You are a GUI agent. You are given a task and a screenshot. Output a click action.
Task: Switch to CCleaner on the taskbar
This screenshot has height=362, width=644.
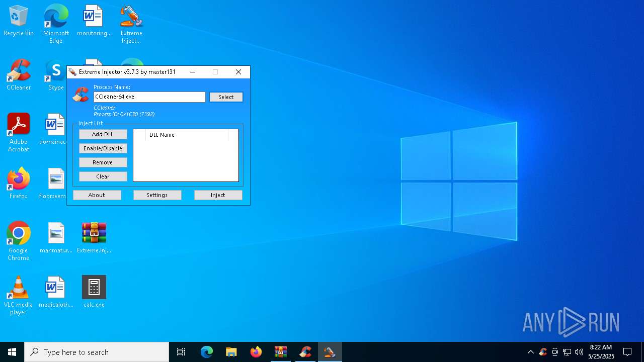point(305,352)
